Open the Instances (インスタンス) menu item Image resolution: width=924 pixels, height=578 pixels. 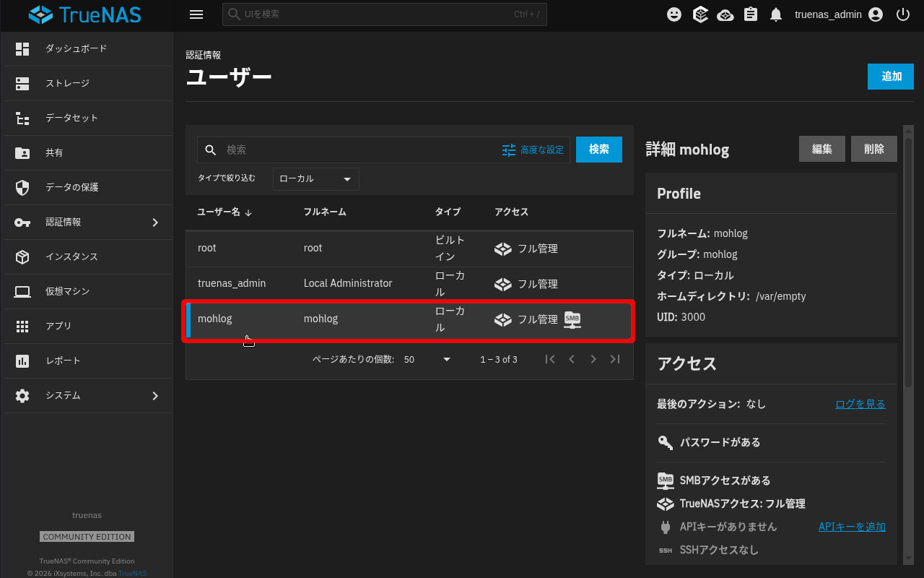click(x=87, y=256)
